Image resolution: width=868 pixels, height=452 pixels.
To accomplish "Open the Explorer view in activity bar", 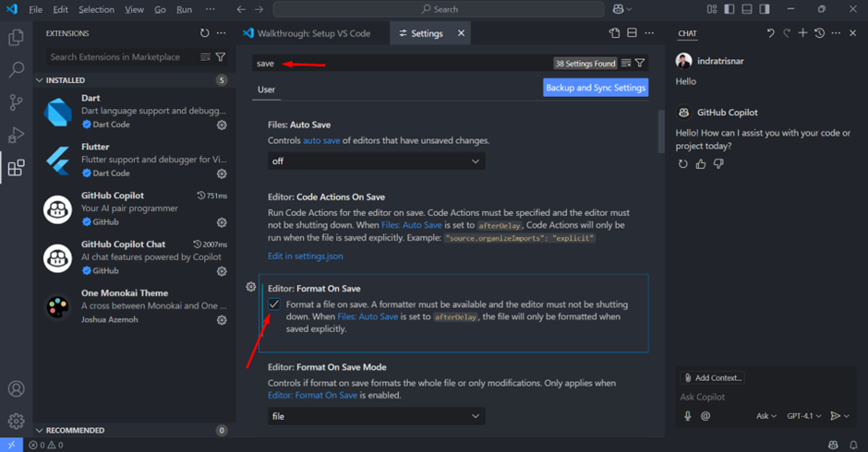I will (x=16, y=38).
